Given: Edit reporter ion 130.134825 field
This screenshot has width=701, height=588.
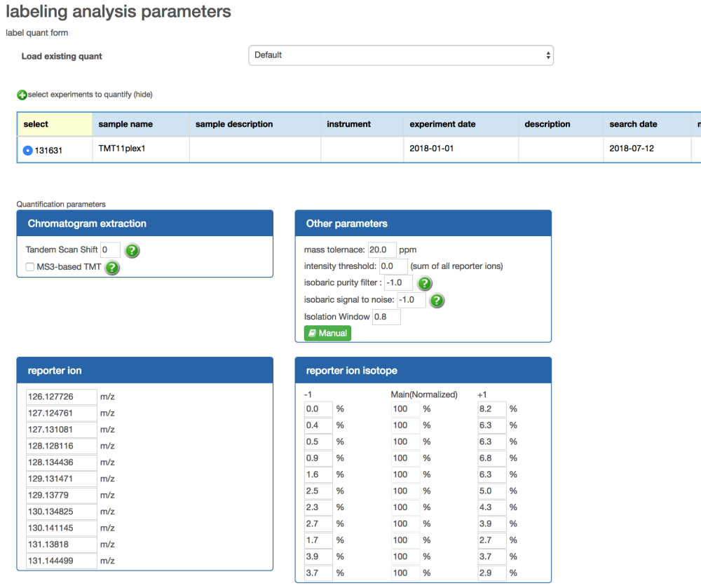Looking at the screenshot, I should tap(62, 512).
